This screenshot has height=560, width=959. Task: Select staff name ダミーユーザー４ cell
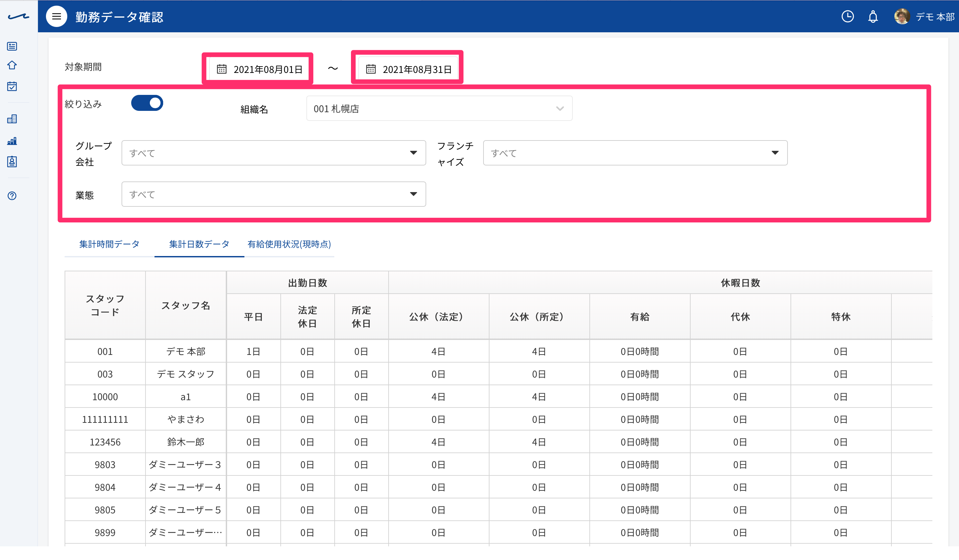[186, 487]
